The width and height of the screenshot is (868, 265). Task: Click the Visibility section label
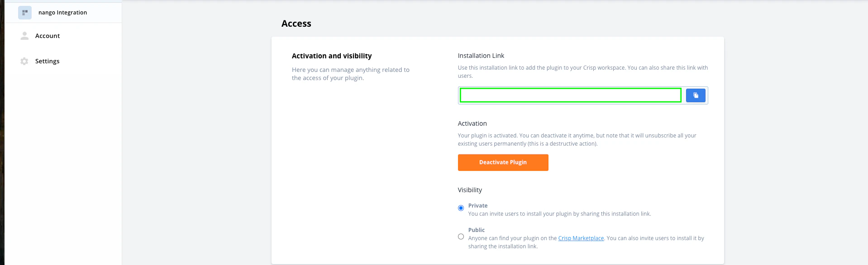click(470, 190)
